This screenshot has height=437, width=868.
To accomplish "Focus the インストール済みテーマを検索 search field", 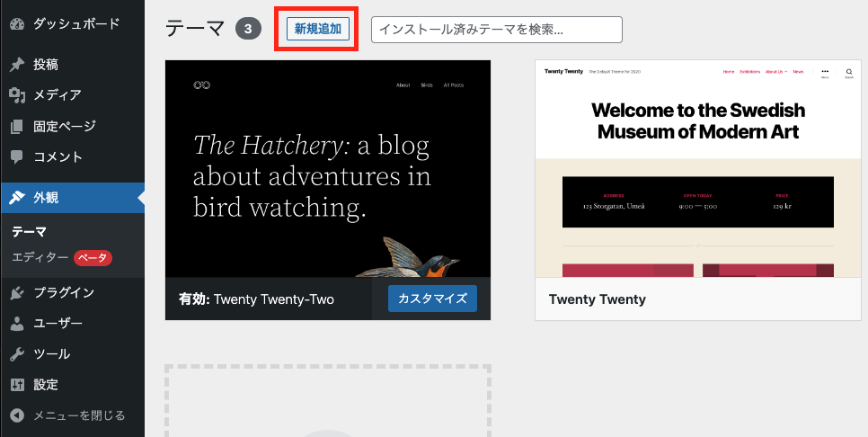I will (497, 30).
